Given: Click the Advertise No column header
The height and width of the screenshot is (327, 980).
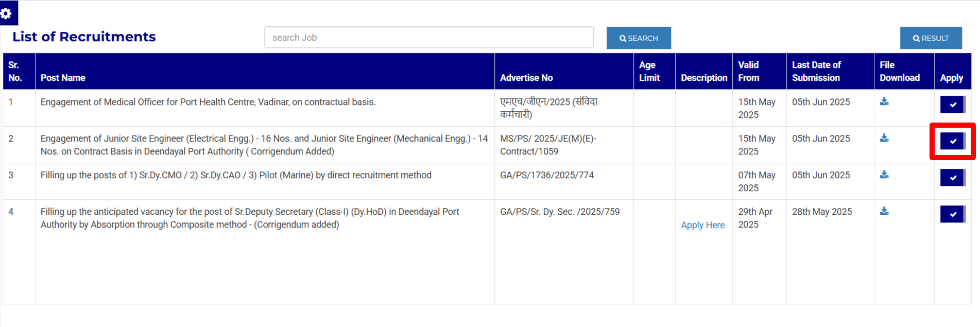Looking at the screenshot, I should pos(526,78).
